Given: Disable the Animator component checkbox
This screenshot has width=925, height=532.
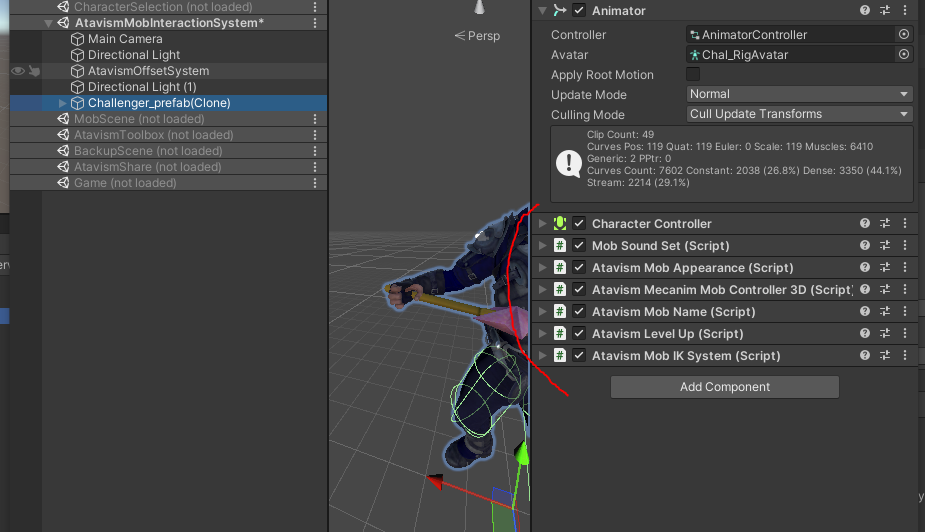Looking at the screenshot, I should (579, 11).
